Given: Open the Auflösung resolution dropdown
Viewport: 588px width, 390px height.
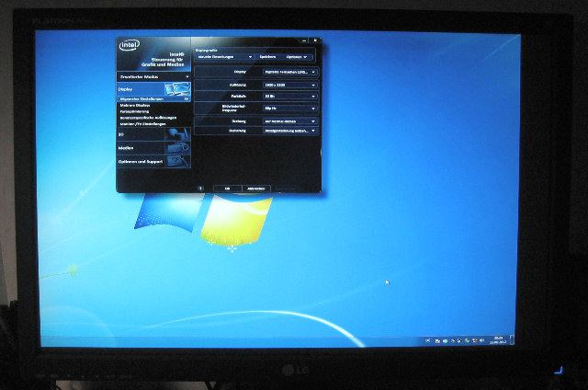Looking at the screenshot, I should click(x=290, y=85).
